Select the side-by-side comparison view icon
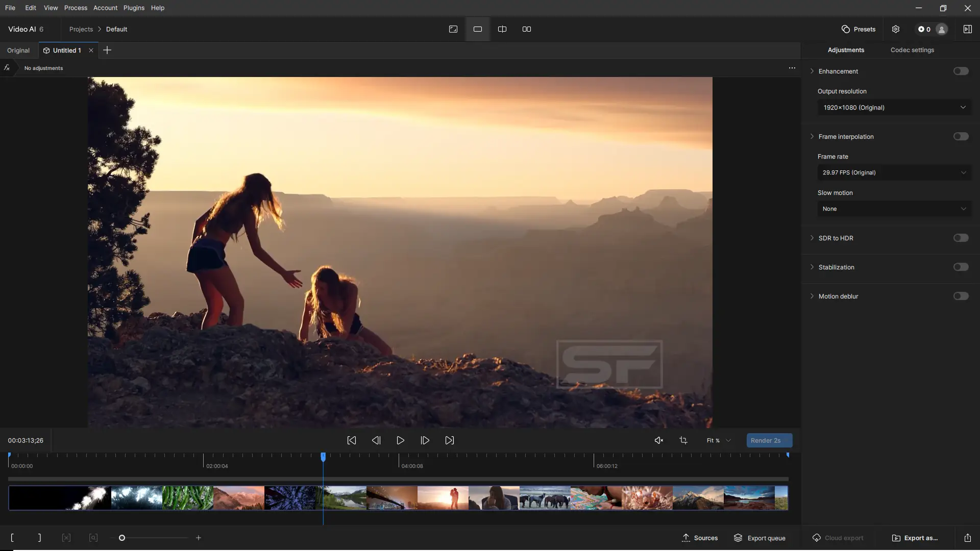This screenshot has width=980, height=551. (527, 29)
